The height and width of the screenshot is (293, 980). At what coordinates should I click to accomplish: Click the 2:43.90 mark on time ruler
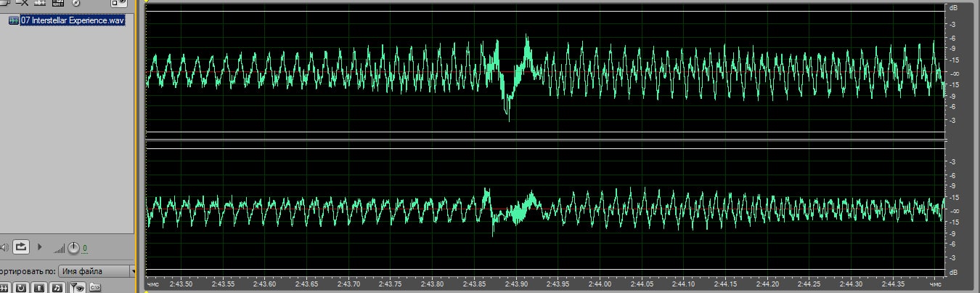tap(516, 284)
